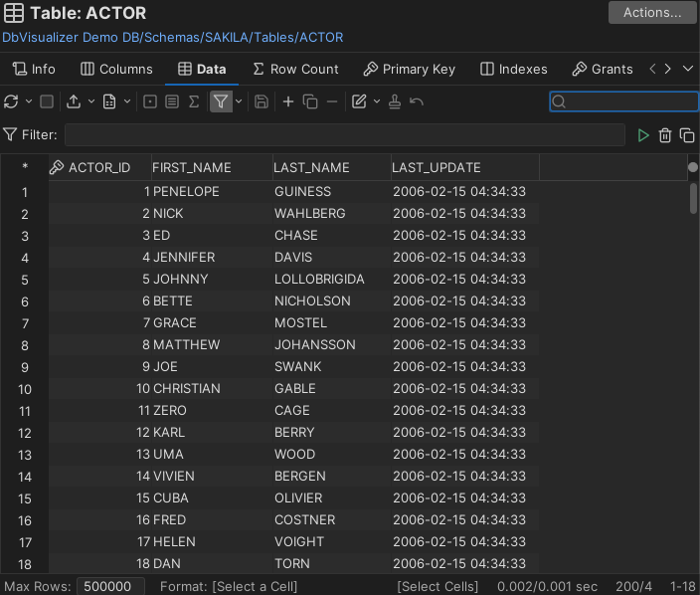Viewport: 700px width, 595px height.
Task: Delete the row with the minus icon
Action: (332, 101)
